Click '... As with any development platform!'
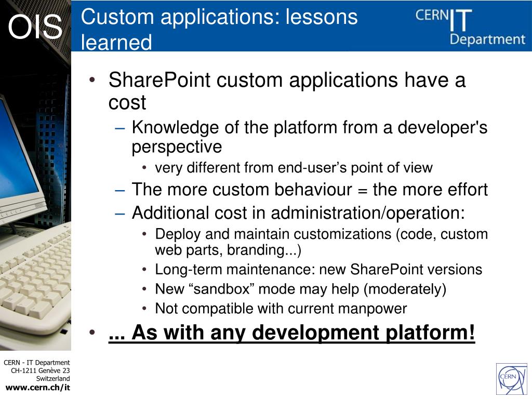This screenshot has width=532, height=399. pyautogui.click(x=291, y=333)
